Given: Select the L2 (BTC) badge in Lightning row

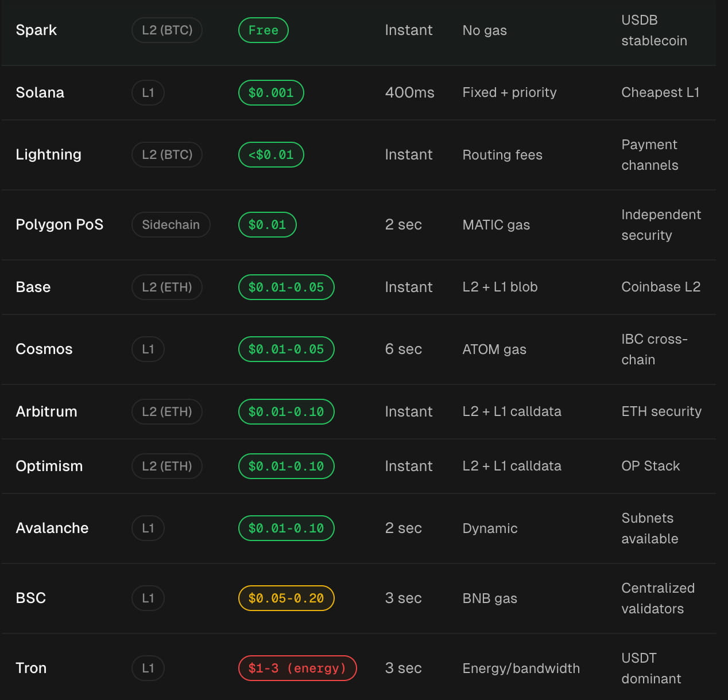Looking at the screenshot, I should [x=167, y=154].
